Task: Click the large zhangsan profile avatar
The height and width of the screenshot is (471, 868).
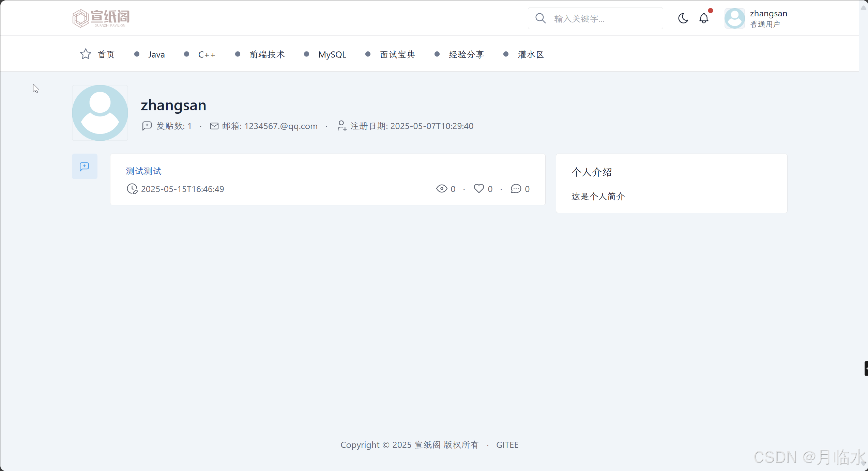Action: (100, 113)
